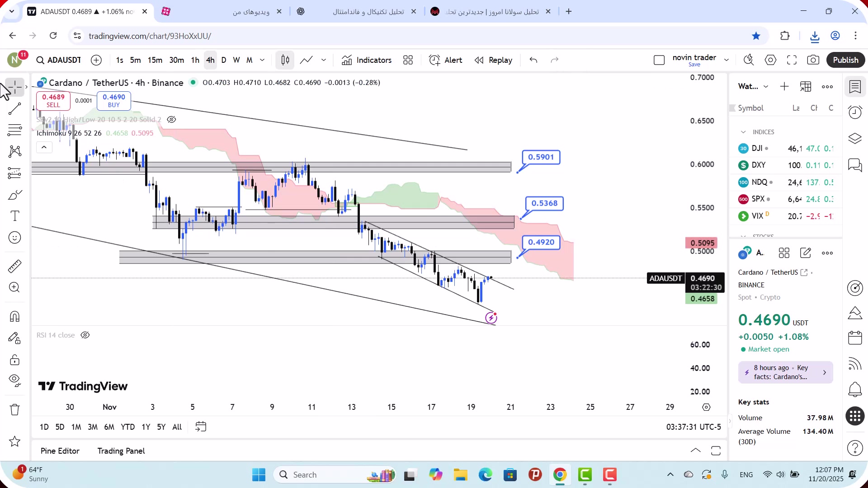868x488 pixels.
Task: Select the patterns drawing tool
Action: pos(15,151)
